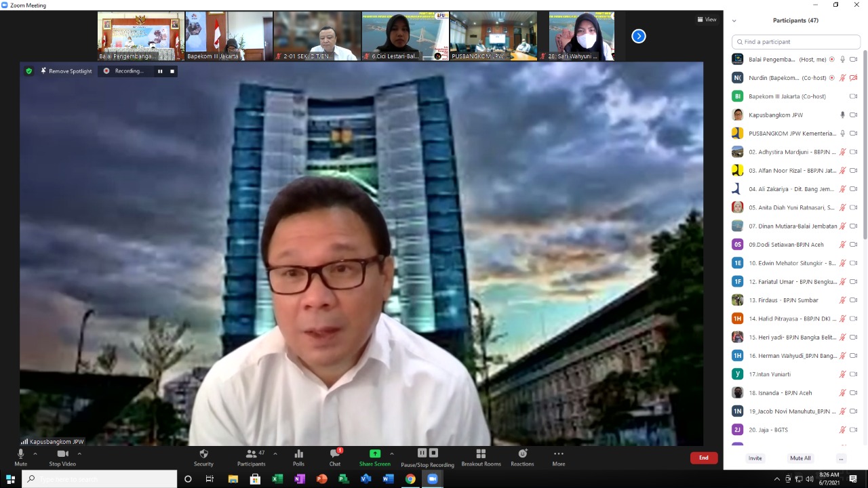Click mic icon for Balai Pengemba host
Viewport: 868px width, 488px height.
[x=843, y=60]
